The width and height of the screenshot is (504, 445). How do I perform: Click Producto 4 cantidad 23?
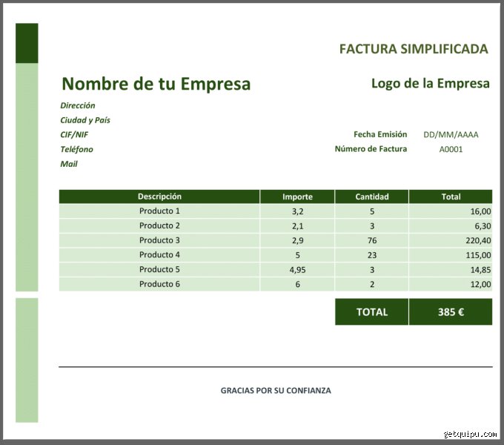coord(372,255)
